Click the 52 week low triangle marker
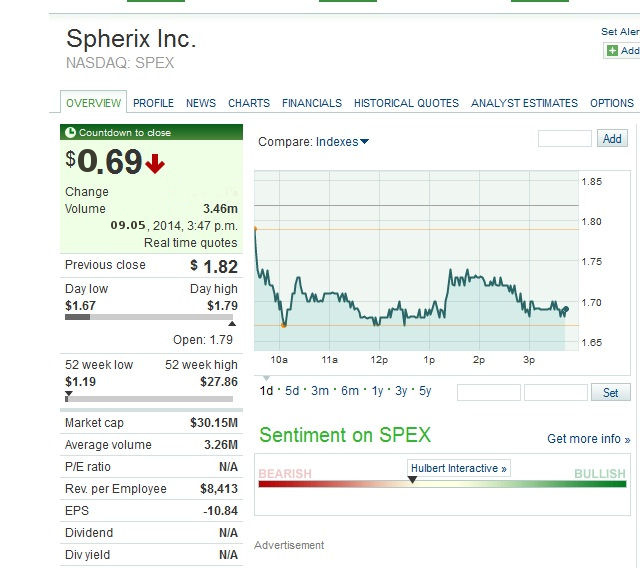 68,397
